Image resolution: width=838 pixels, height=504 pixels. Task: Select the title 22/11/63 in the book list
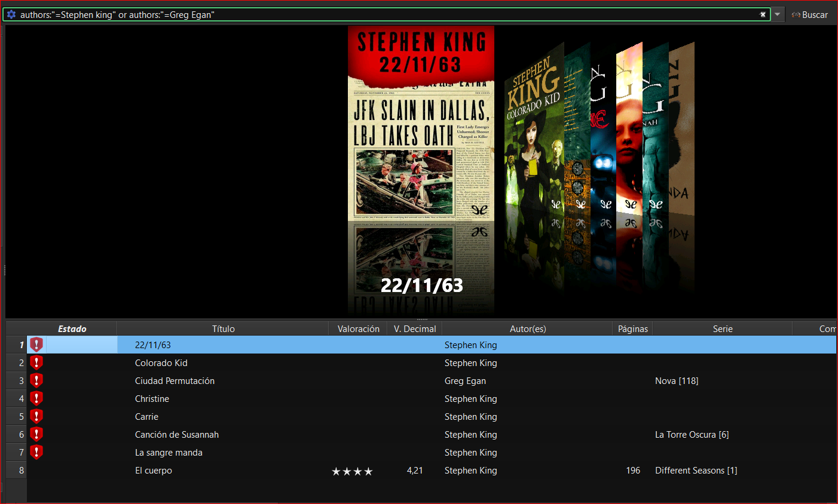(153, 345)
